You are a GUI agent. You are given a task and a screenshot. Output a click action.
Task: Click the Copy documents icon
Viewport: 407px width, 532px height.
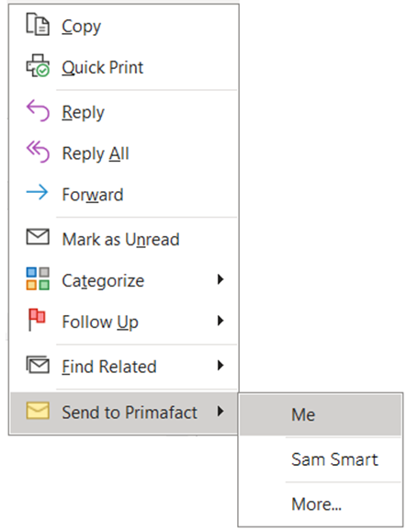pos(38,24)
